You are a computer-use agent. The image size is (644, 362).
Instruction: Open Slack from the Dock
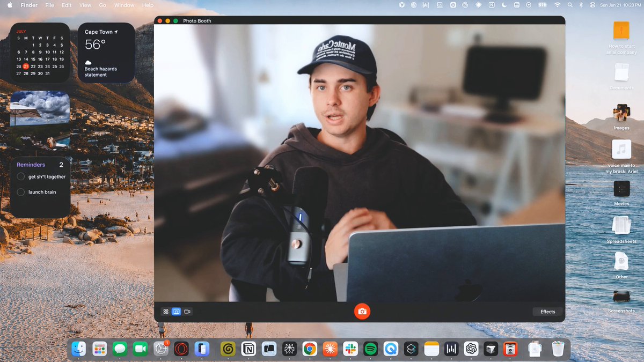pyautogui.click(x=350, y=349)
